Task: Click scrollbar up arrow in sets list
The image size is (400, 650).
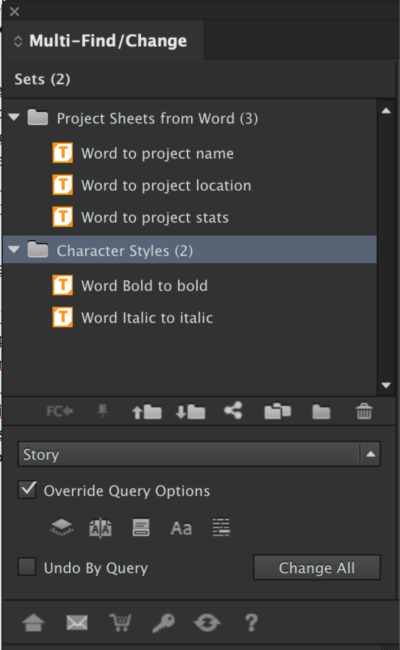Action: point(386,111)
